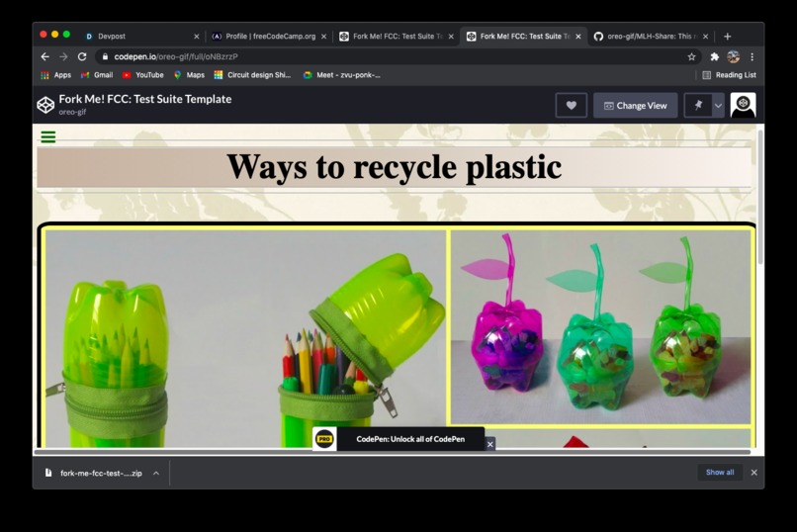
Task: Open CodePen user avatar menu
Action: tap(744, 105)
